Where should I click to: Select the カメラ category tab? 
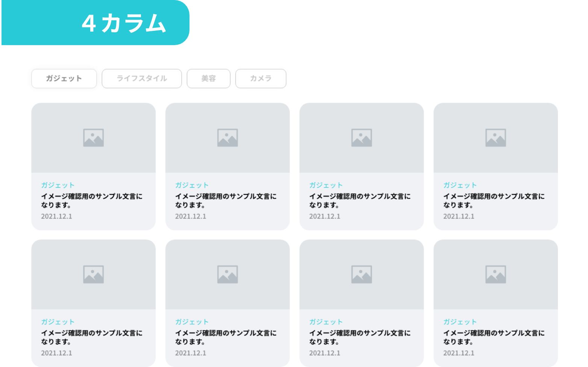pyautogui.click(x=261, y=78)
